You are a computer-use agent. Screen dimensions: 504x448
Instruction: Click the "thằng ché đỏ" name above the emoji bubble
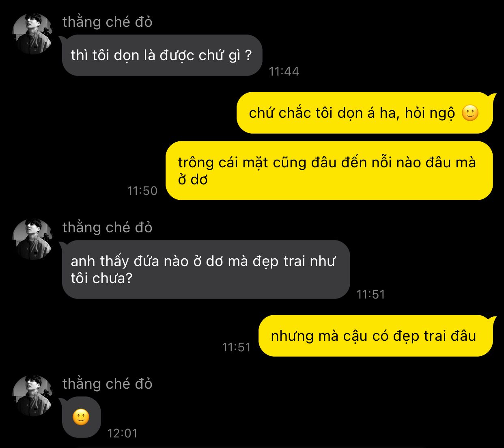[108, 384]
